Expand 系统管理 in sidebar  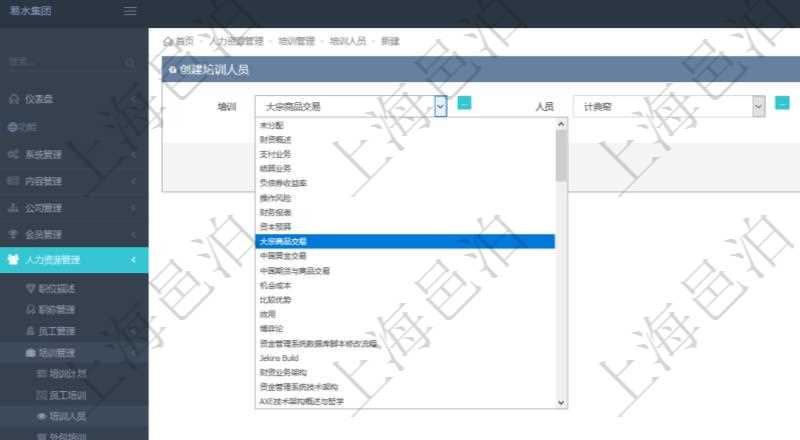74,154
